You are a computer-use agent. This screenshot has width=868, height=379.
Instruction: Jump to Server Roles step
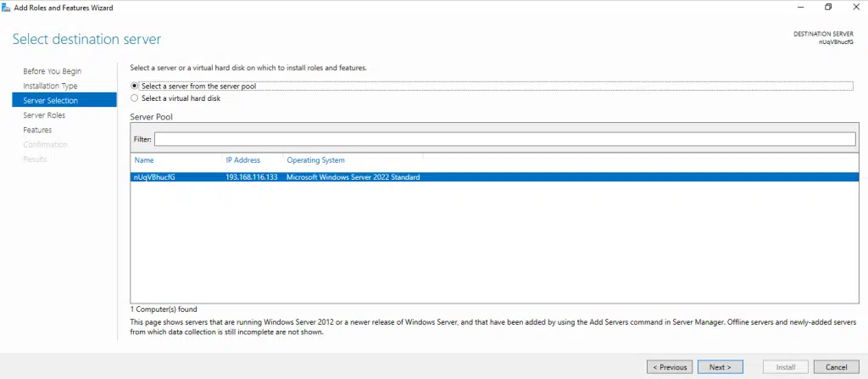click(44, 115)
